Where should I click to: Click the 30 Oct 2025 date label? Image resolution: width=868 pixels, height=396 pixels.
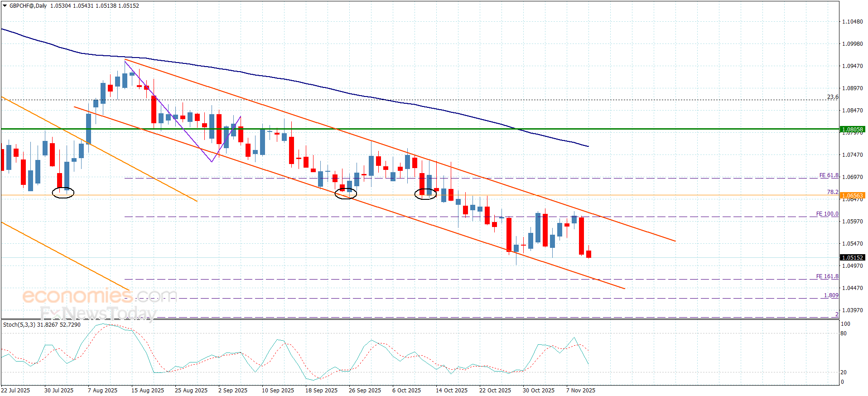pyautogui.click(x=539, y=391)
